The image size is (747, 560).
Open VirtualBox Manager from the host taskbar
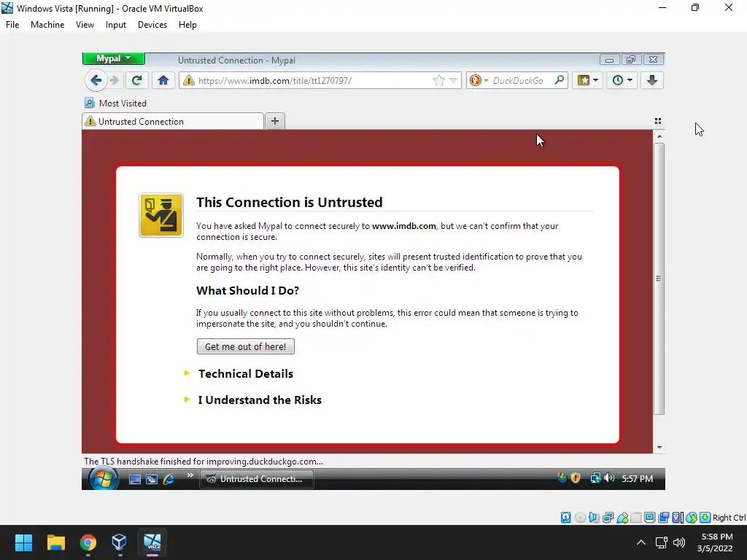[x=119, y=542]
